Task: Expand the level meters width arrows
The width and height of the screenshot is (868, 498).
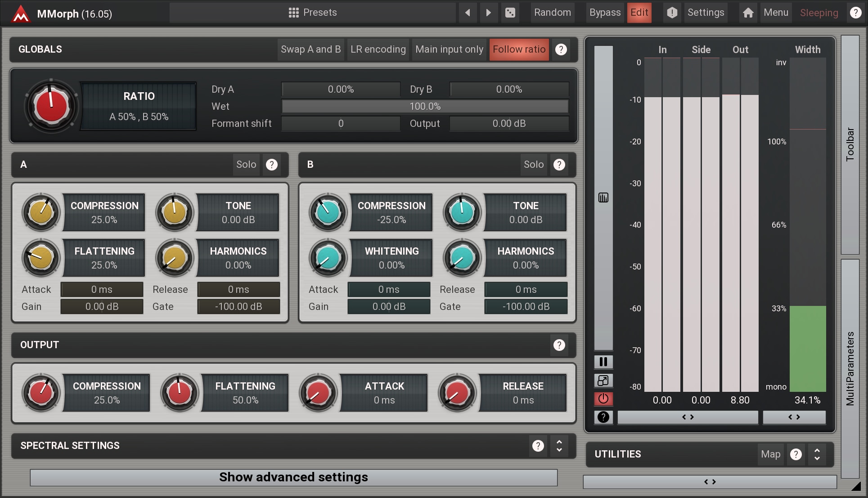Action: point(688,417)
